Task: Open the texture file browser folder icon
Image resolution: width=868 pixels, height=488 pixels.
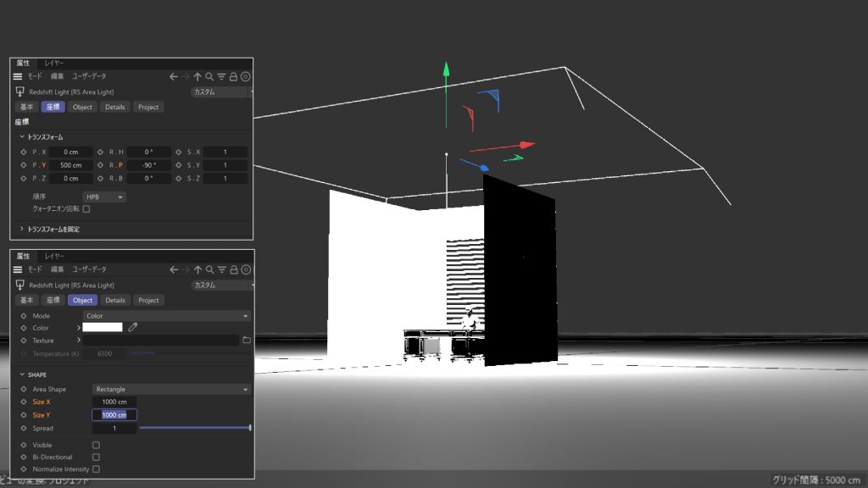Action: [245, 341]
